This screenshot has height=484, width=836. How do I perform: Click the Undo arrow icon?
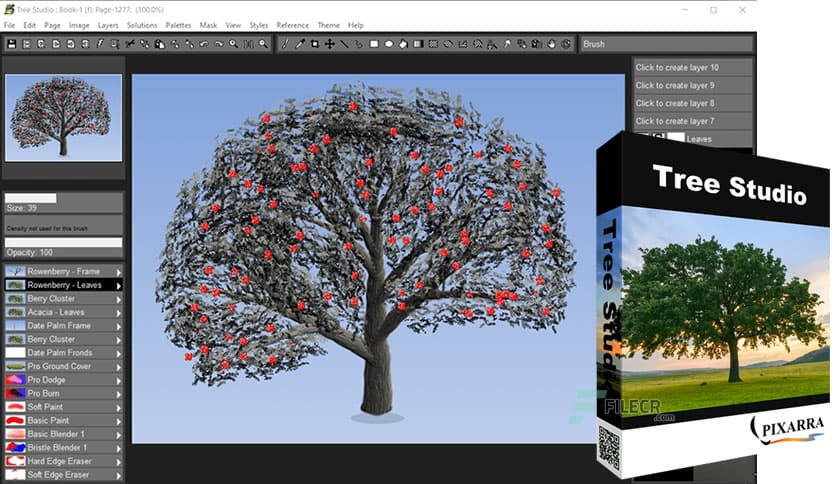tap(204, 44)
